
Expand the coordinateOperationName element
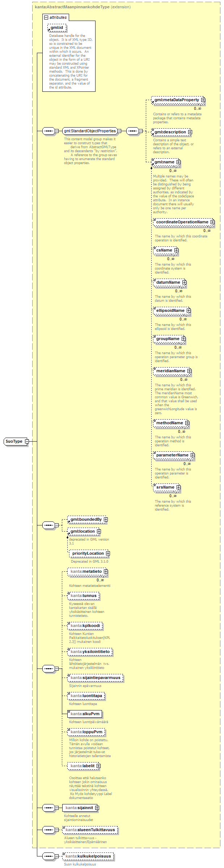[x=212, y=222]
